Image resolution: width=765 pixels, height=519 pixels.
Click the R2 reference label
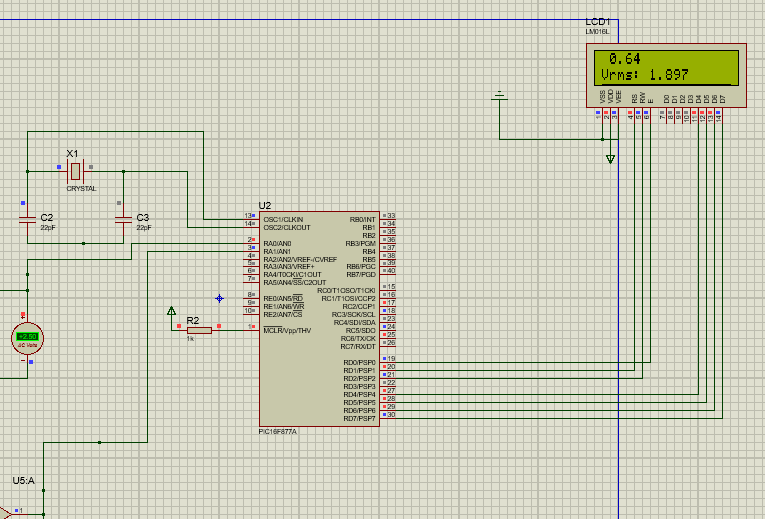tap(193, 320)
